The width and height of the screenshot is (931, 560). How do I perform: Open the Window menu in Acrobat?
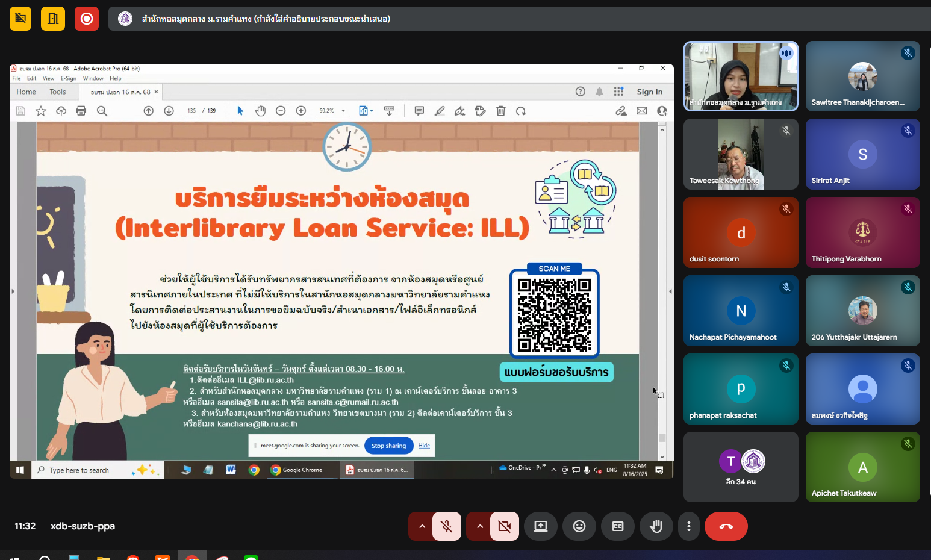93,78
